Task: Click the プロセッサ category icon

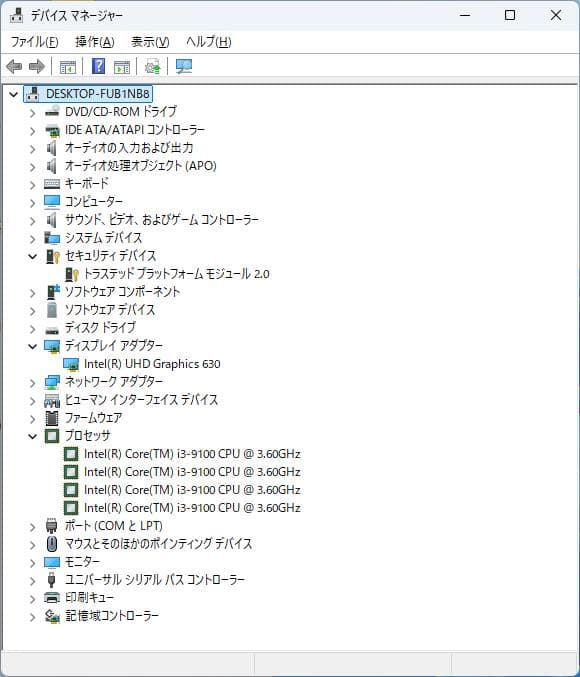Action: (x=52, y=436)
